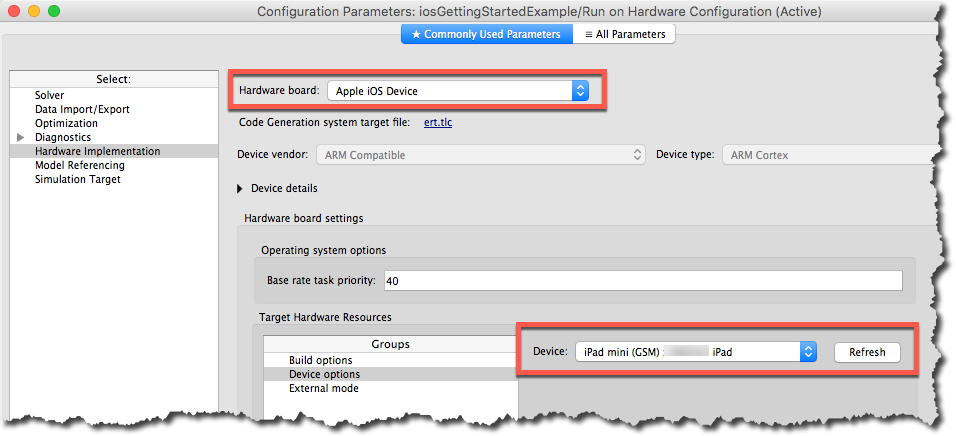Select Model Referencing category
The image size is (956, 436).
80,165
